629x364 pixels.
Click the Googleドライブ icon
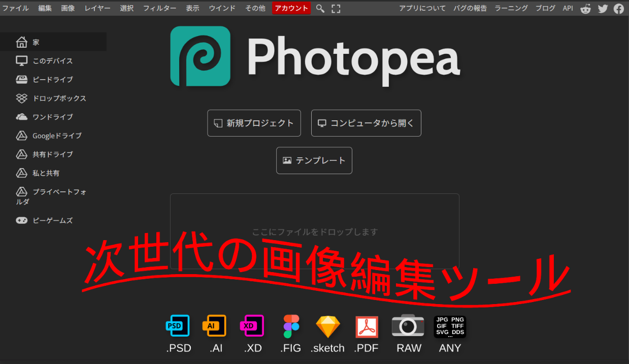click(x=21, y=136)
